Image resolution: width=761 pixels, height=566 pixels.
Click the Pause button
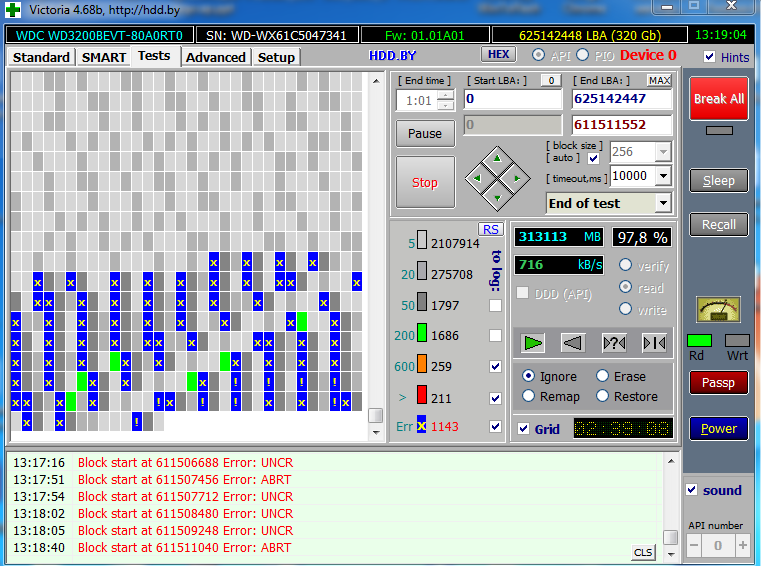click(425, 133)
